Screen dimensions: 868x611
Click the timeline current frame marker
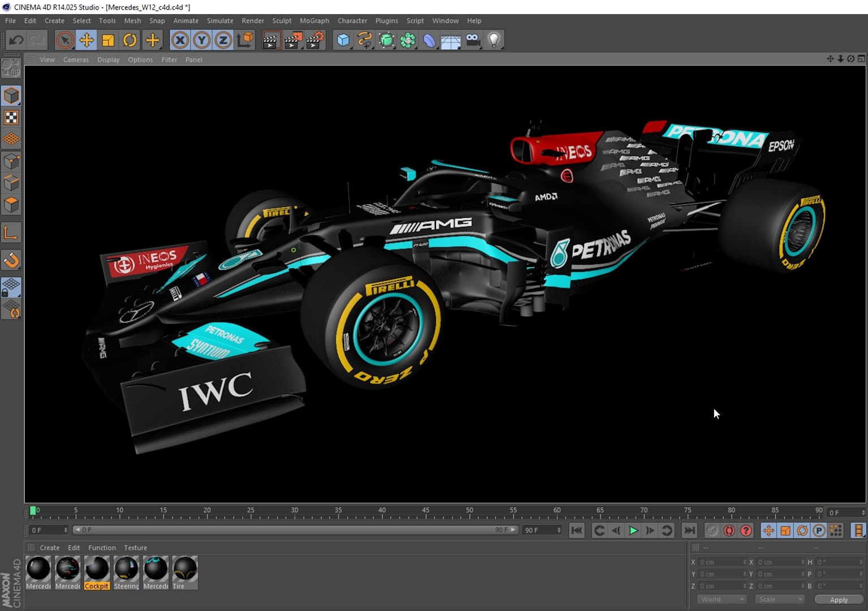tap(33, 511)
